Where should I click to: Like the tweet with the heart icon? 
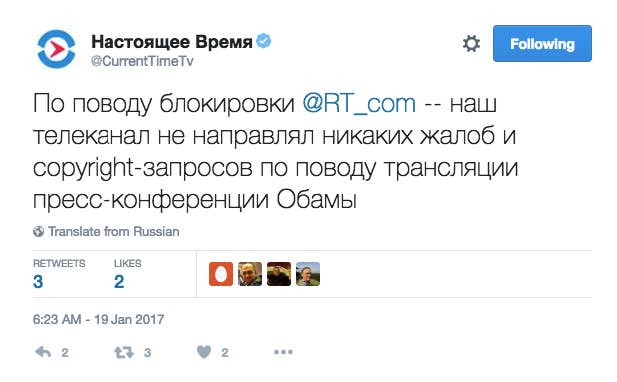click(x=204, y=352)
